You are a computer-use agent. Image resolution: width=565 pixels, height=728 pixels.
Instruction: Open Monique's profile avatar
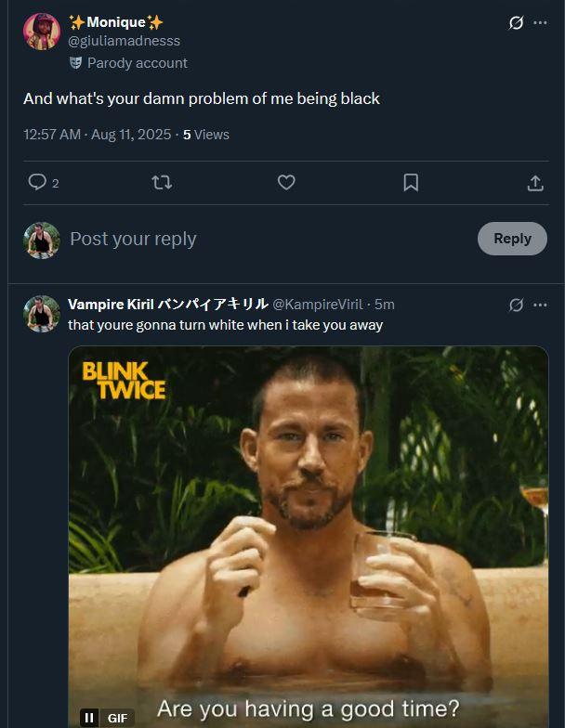coord(42,32)
